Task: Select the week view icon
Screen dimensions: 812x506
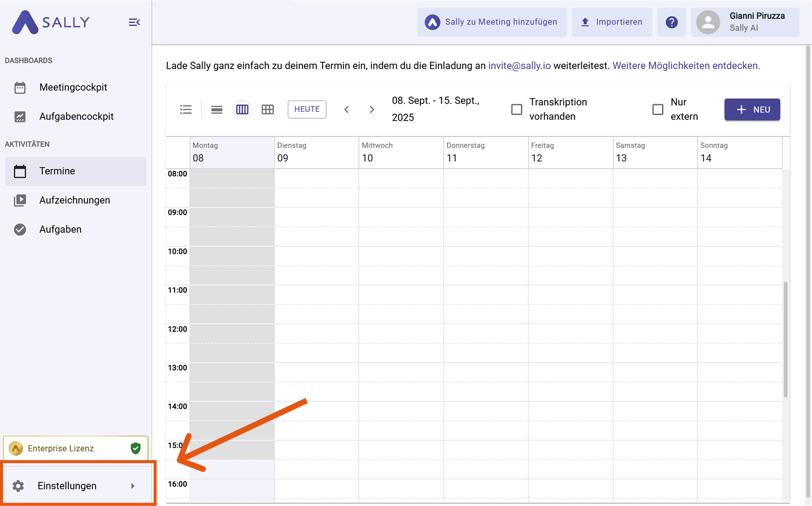Action: coord(242,109)
